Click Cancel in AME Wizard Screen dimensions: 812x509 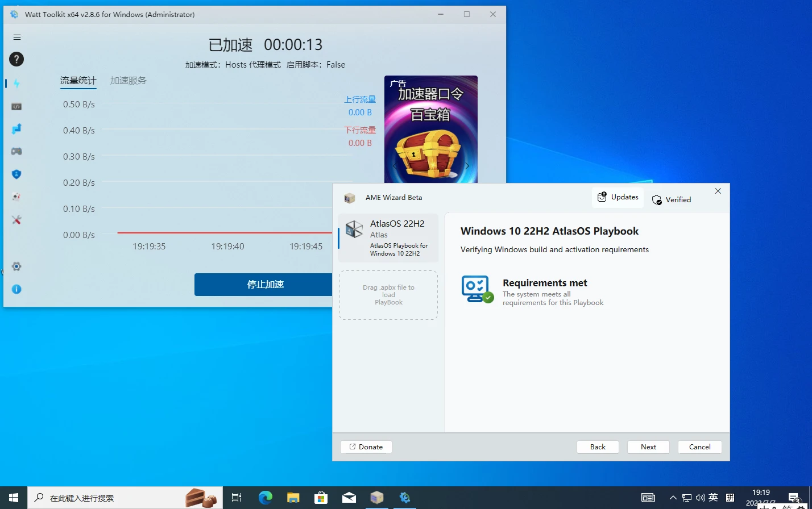pos(699,447)
